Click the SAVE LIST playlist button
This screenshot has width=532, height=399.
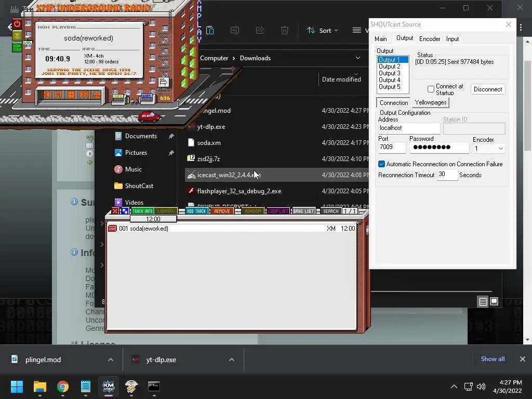pyautogui.click(x=303, y=211)
